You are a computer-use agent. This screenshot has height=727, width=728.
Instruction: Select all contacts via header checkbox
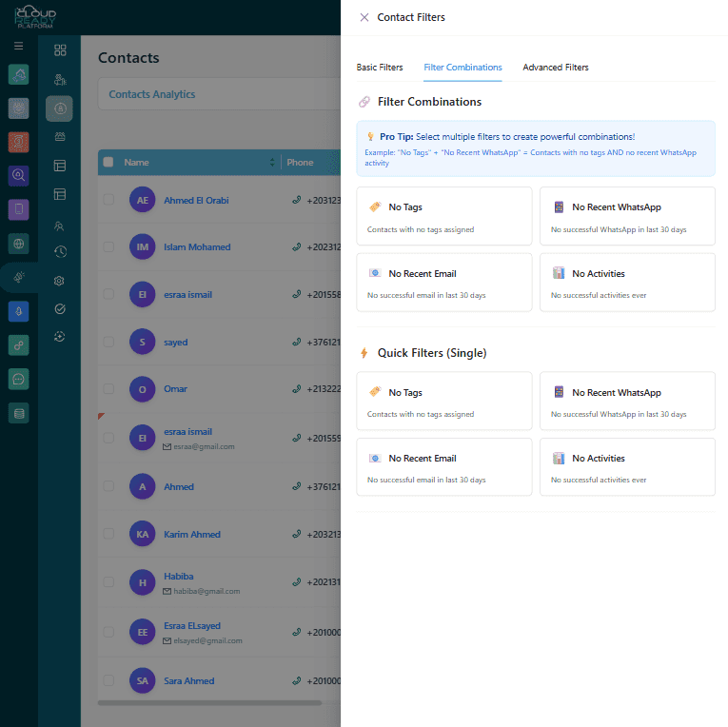tap(108, 162)
